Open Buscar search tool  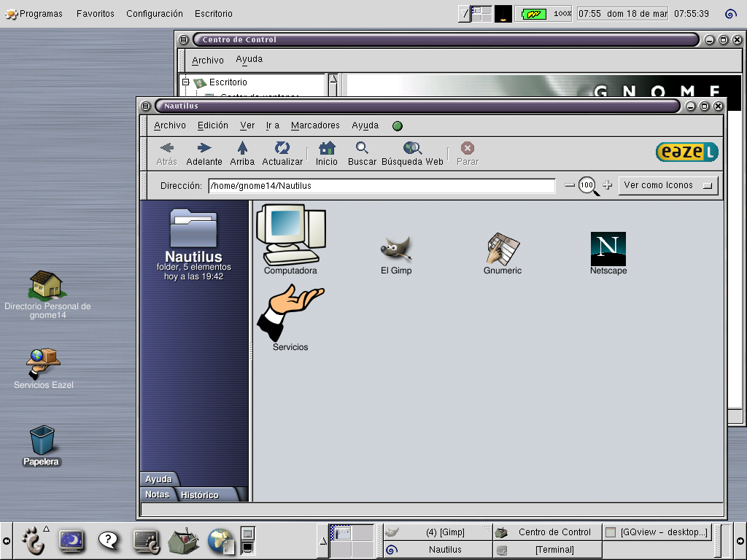click(x=362, y=153)
